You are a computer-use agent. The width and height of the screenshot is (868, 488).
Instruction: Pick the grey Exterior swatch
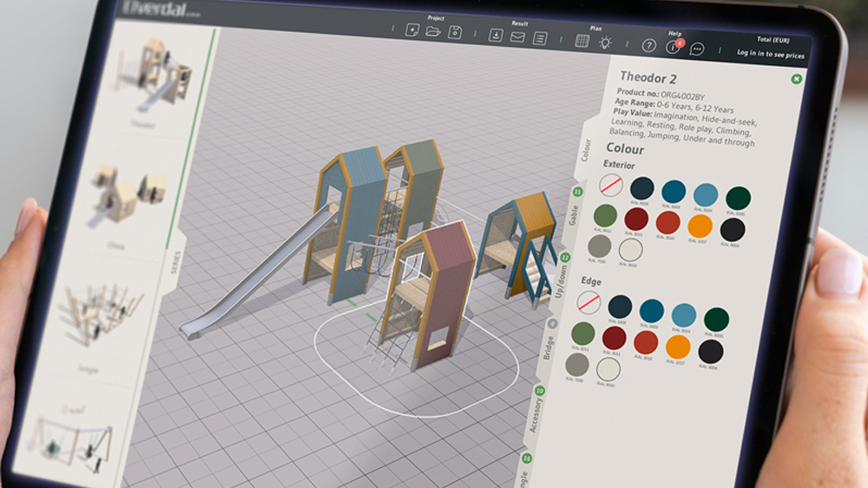600,246
